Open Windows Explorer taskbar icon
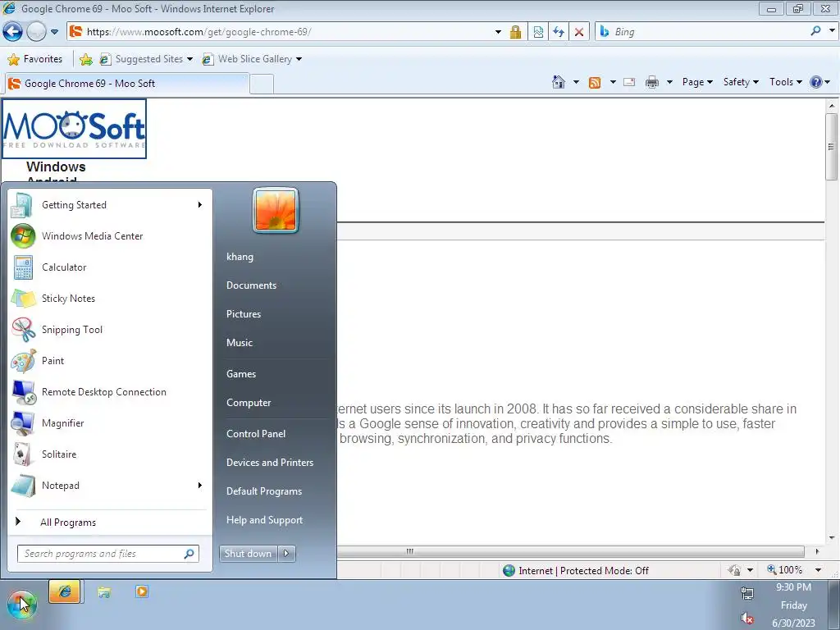The image size is (840, 630). pos(104,592)
